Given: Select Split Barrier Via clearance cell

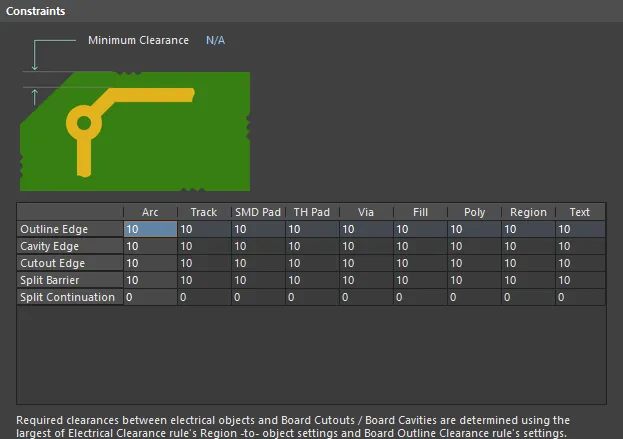Looking at the screenshot, I should (366, 280).
